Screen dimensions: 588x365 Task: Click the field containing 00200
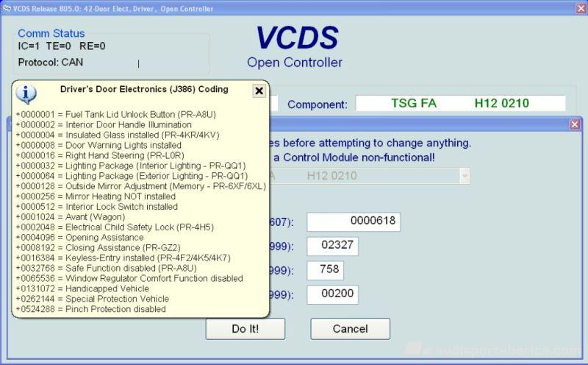point(333,294)
